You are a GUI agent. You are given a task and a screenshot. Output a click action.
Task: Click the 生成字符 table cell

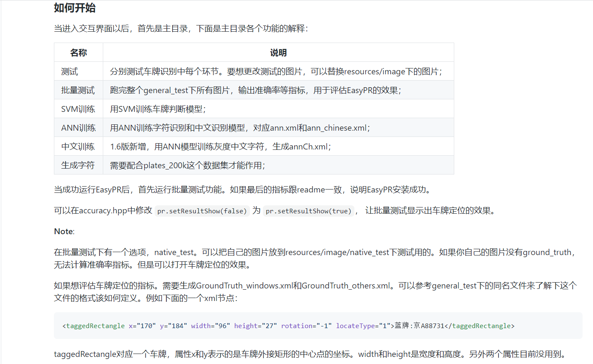click(x=78, y=165)
